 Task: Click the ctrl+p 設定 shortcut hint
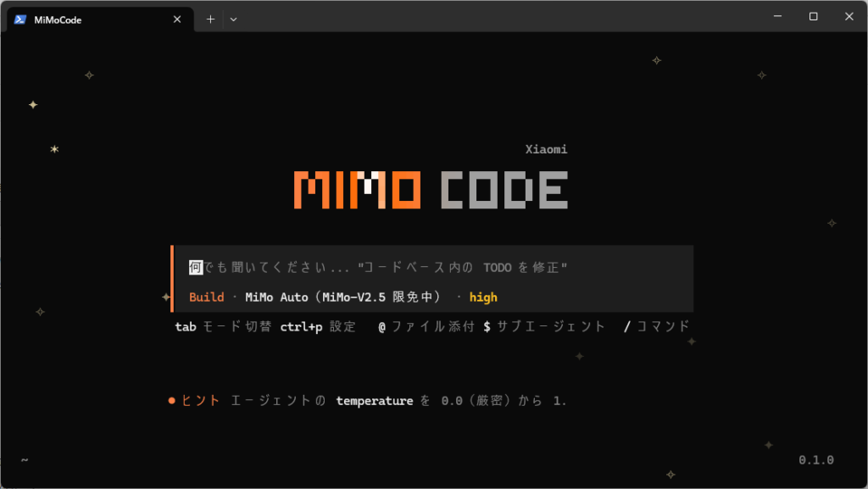pyautogui.click(x=318, y=326)
